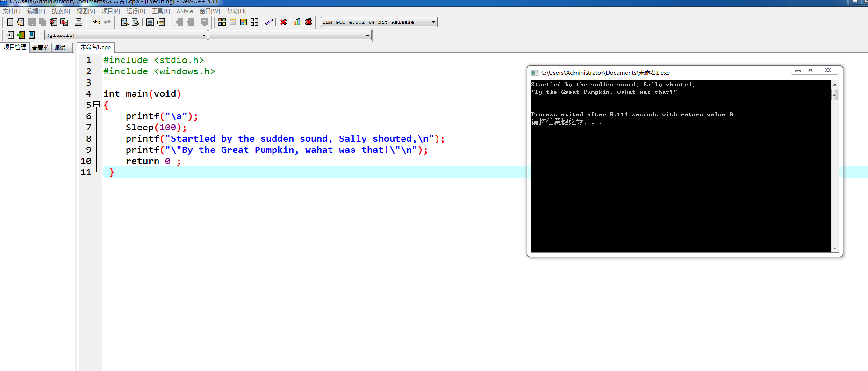This screenshot has width=868, height=371.
Task: Open the 搜索[S] menu
Action: click(61, 11)
